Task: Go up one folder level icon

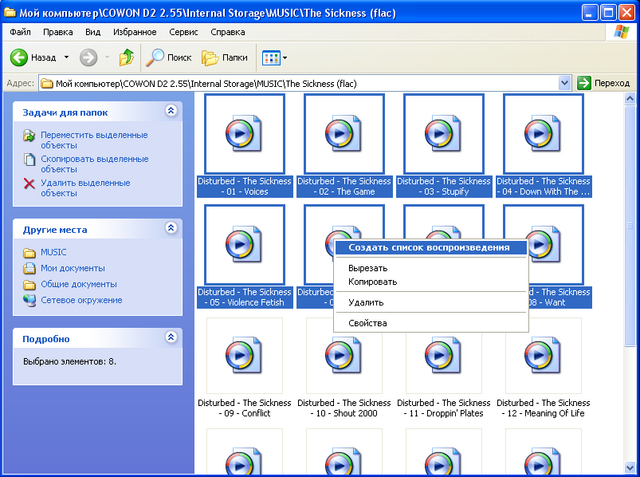Action: point(127,58)
